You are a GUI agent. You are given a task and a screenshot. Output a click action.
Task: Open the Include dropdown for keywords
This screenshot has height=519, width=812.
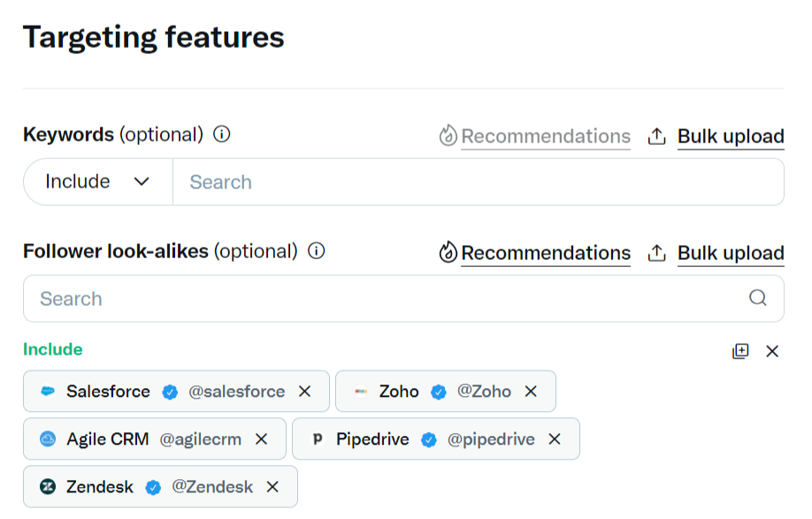(97, 182)
